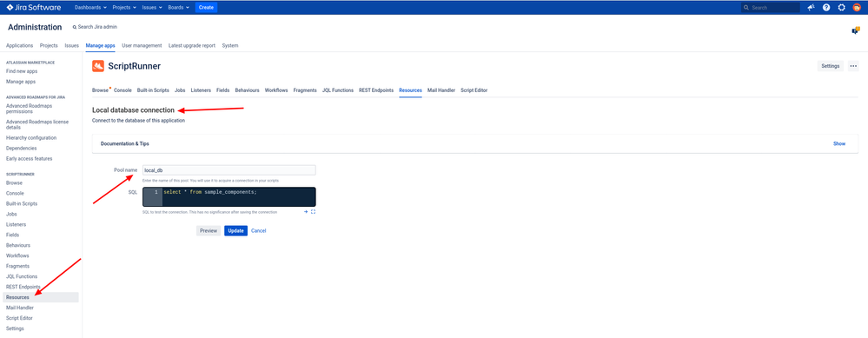Open the Workflows tab in ScriptRunner
Screen dimensions: 868x338
pyautogui.click(x=276, y=90)
